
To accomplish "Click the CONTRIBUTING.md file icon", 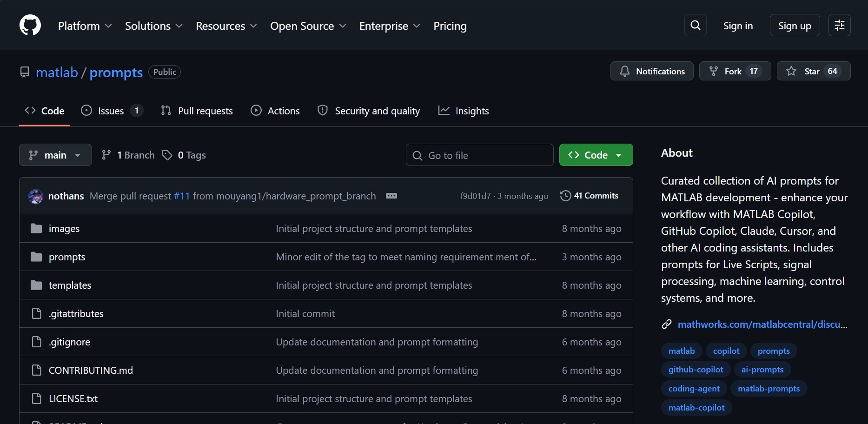I will [36, 370].
